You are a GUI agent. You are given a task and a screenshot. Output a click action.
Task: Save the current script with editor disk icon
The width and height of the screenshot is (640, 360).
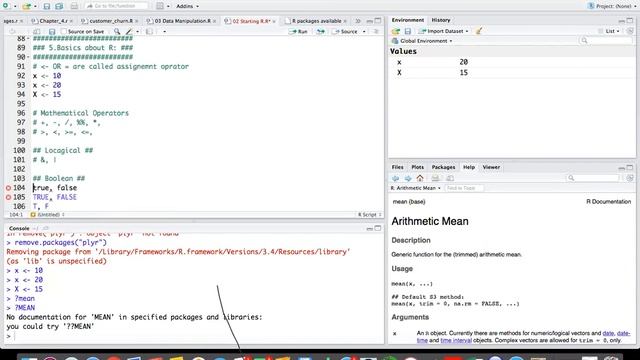pyautogui.click(x=52, y=31)
